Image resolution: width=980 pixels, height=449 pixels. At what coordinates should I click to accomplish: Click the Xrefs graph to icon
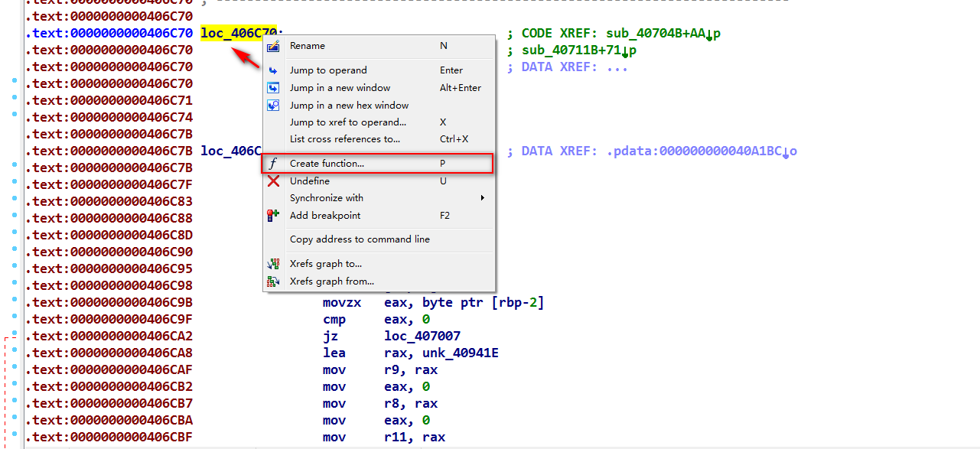tap(273, 264)
